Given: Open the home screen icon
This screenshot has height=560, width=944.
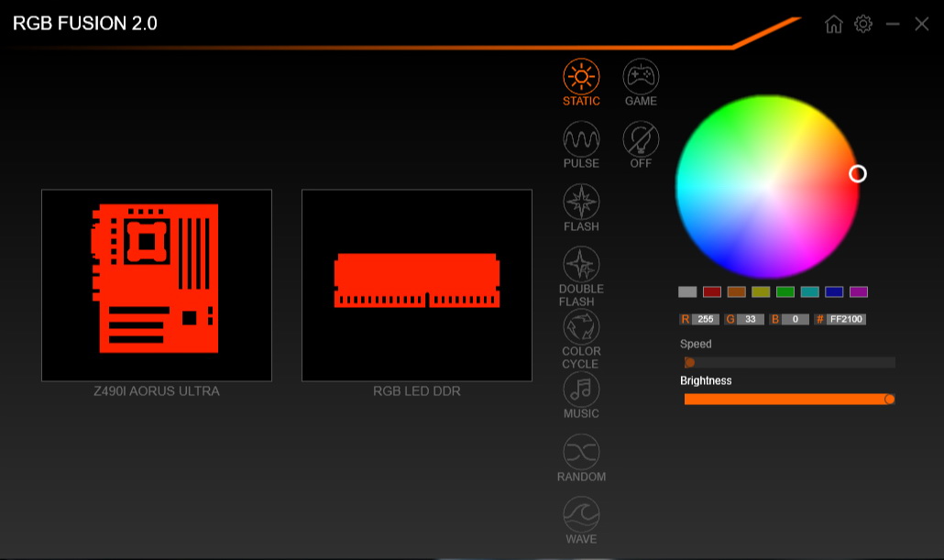Looking at the screenshot, I should click(x=833, y=24).
